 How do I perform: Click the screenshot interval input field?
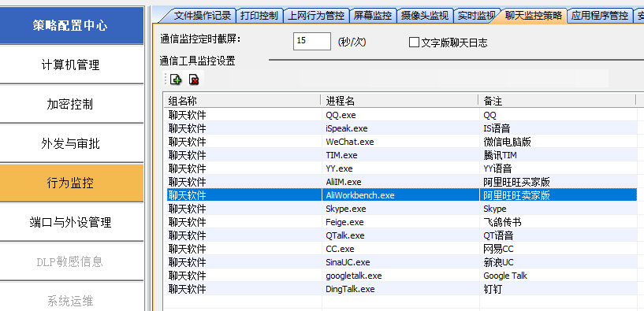[x=311, y=41]
